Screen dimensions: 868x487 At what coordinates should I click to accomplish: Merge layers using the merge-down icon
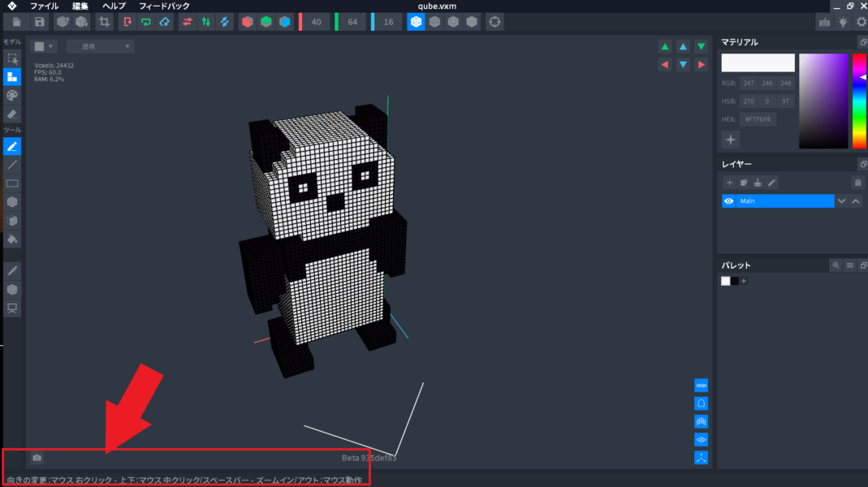758,183
